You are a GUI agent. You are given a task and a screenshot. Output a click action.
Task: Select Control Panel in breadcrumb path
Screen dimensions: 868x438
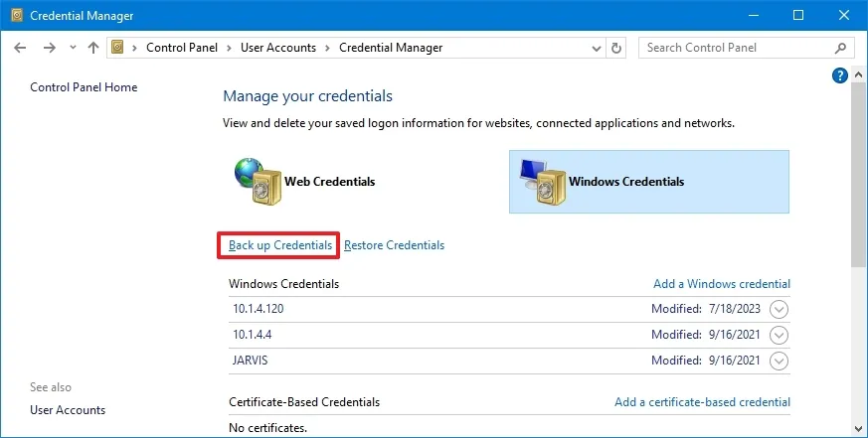coord(182,48)
